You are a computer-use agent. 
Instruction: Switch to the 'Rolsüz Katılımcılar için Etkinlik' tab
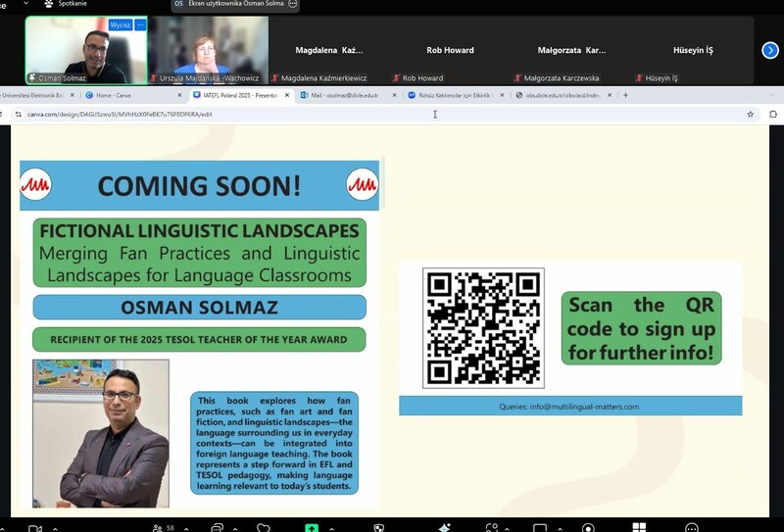455,95
